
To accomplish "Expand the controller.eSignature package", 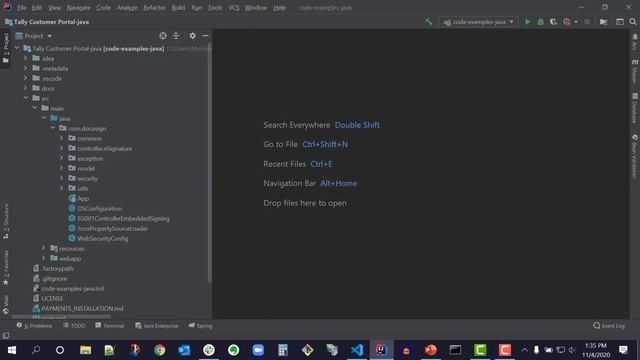I will (x=62, y=148).
